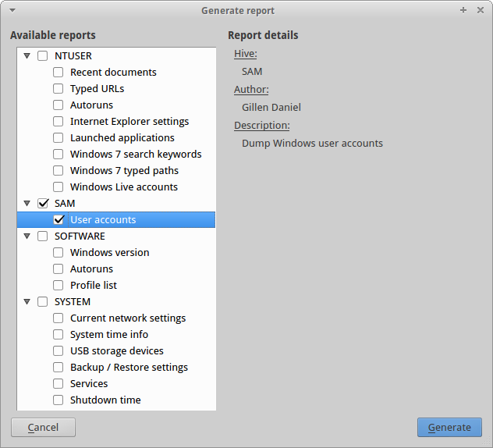Select the Profile list report entry
The height and width of the screenshot is (448, 493).
[x=94, y=285]
